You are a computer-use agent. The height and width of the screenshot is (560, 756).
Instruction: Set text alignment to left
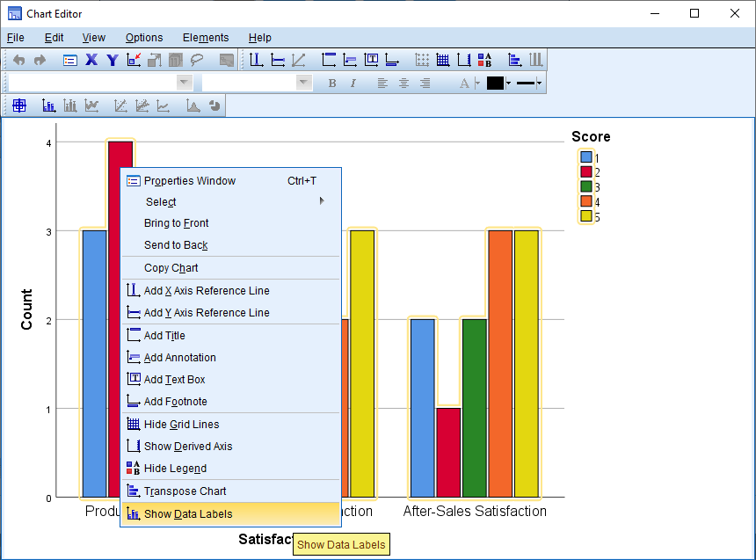(x=382, y=83)
